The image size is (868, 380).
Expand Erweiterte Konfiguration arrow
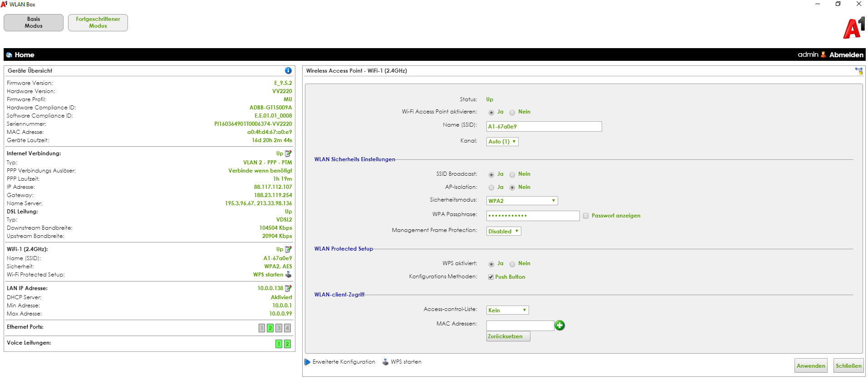point(307,362)
